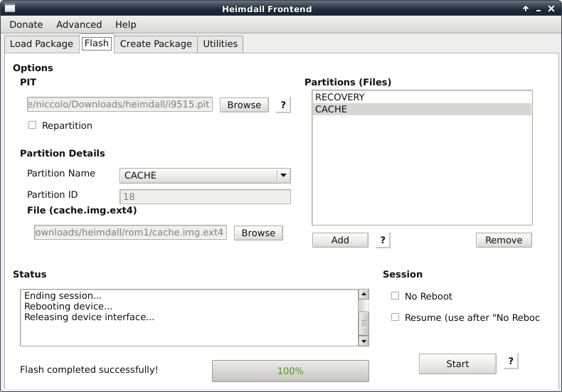Image resolution: width=562 pixels, height=392 pixels.
Task: Click the 100% progress bar
Action: coord(290,371)
